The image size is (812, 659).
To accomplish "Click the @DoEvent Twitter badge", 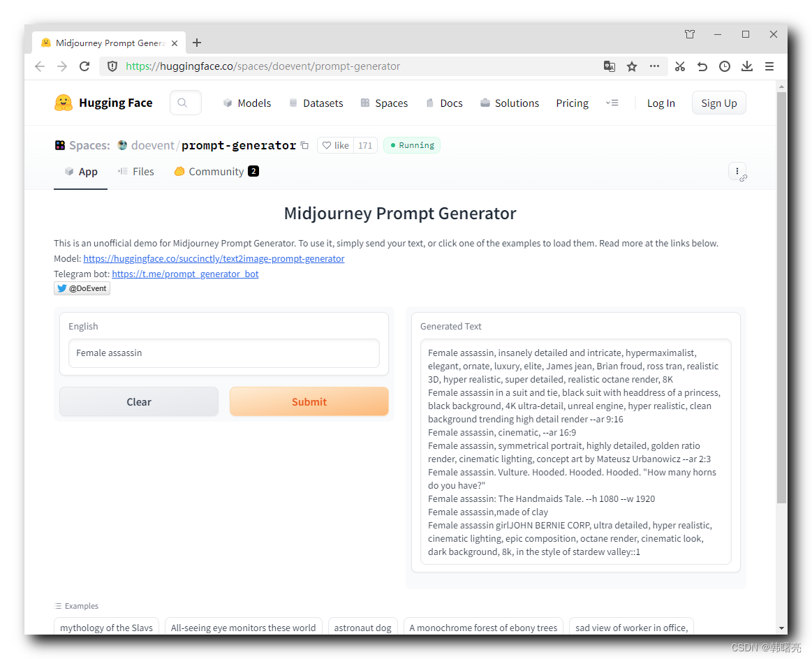I will [x=82, y=288].
